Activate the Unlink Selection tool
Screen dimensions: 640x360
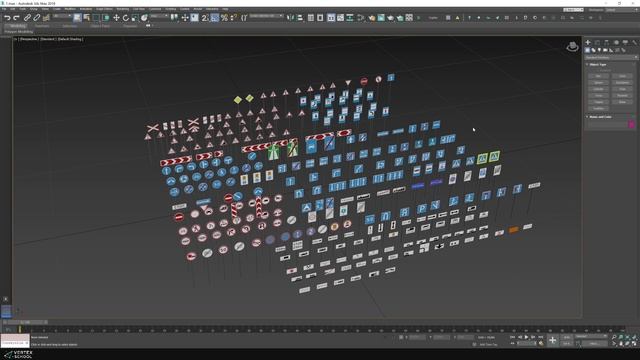point(36,18)
